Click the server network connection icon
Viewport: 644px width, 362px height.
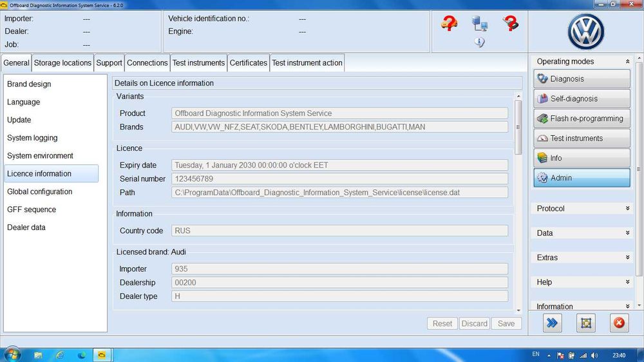(480, 24)
